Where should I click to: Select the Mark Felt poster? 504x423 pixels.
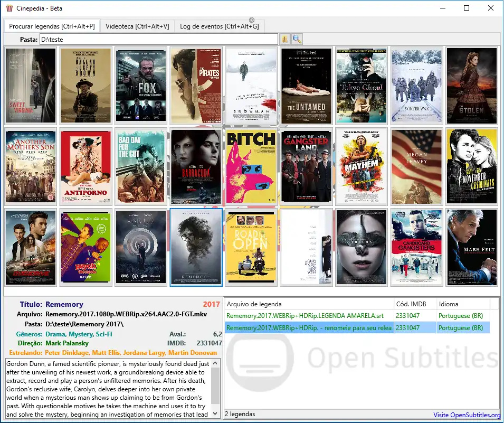(x=471, y=247)
